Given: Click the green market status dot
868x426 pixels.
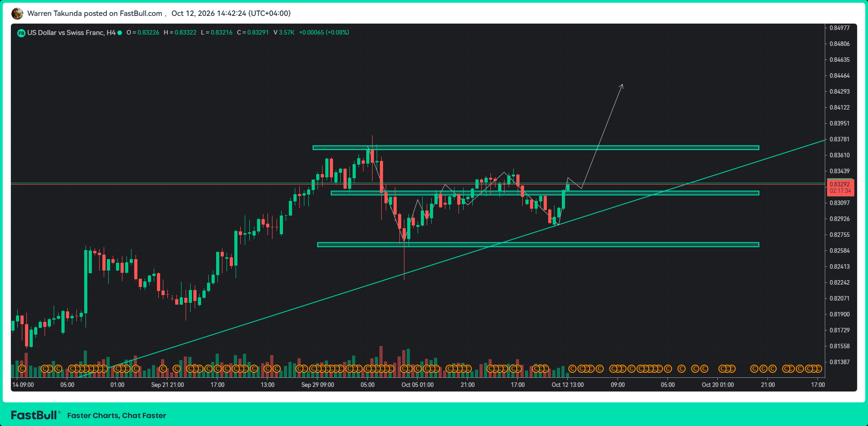Looking at the screenshot, I should pos(120,33).
